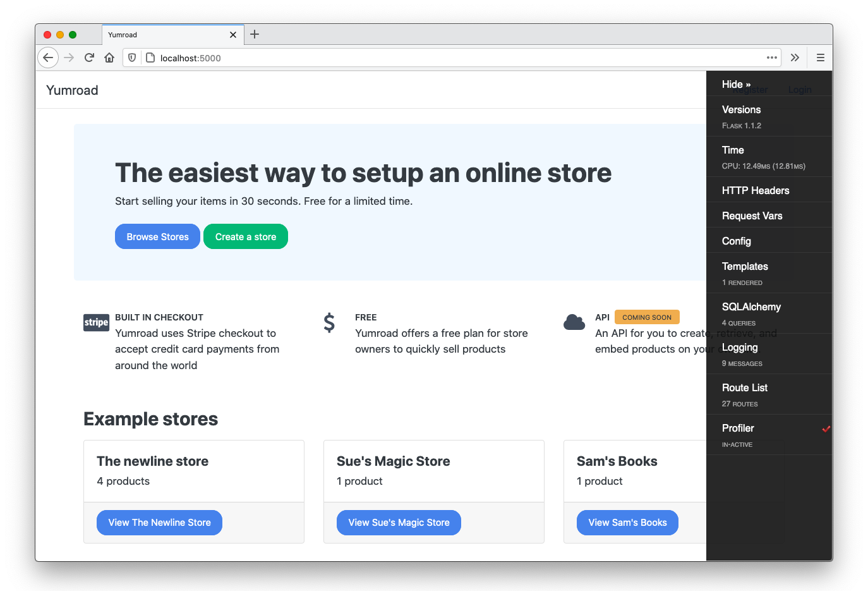This screenshot has height=608, width=868.
Task: Click Sue's Magic Store card title
Action: coord(393,461)
